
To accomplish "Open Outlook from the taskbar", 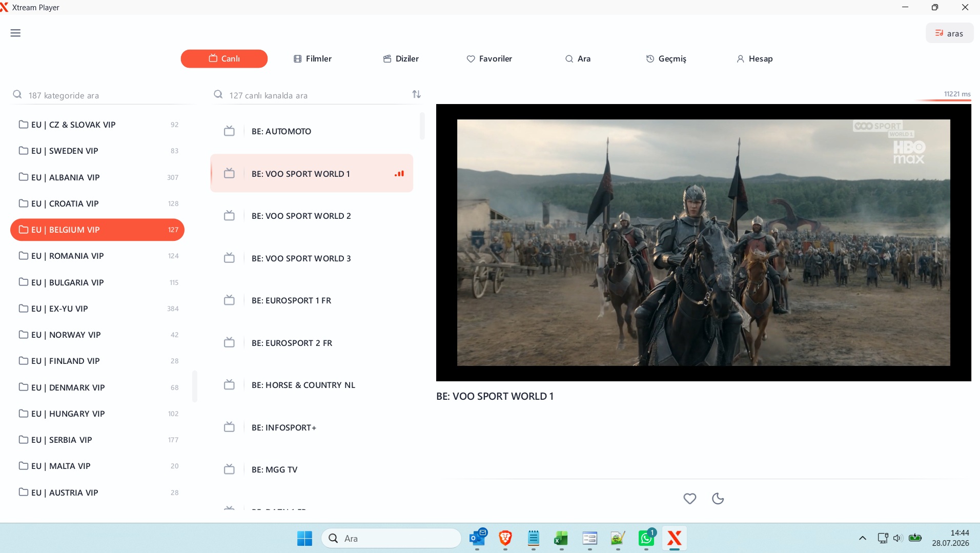I will point(478,538).
